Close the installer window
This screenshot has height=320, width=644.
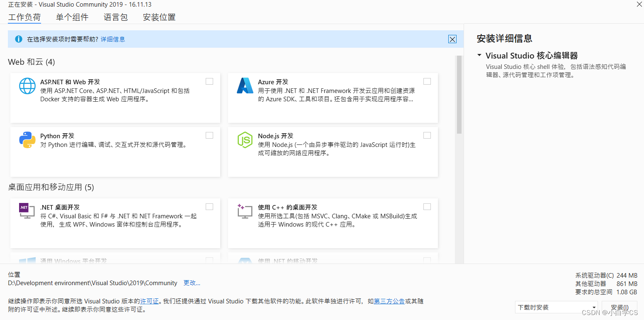pos(639,4)
